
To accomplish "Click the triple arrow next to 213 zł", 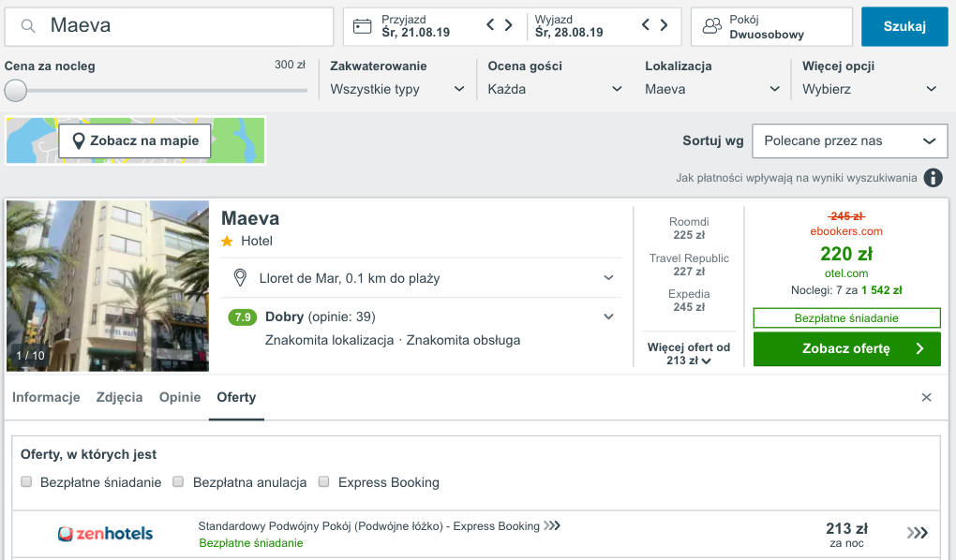I will coord(918,533).
